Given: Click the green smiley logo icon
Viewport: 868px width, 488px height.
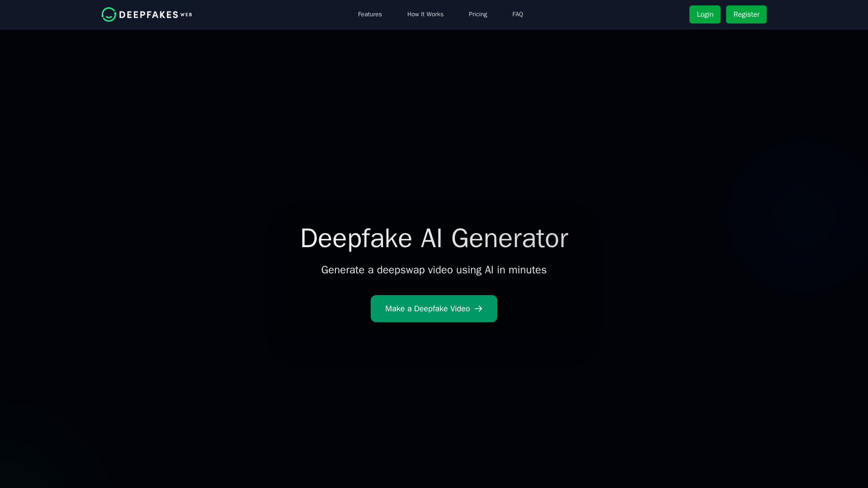Looking at the screenshot, I should [x=108, y=14].
